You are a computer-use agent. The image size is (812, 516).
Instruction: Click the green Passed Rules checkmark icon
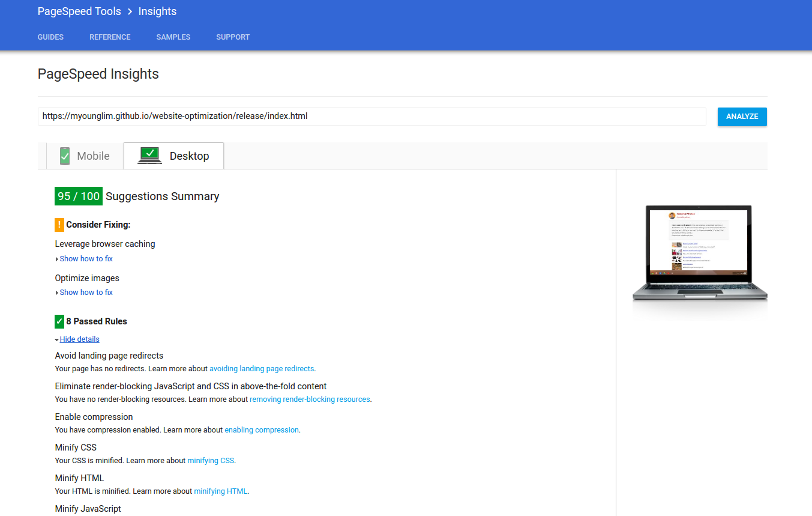(x=59, y=321)
